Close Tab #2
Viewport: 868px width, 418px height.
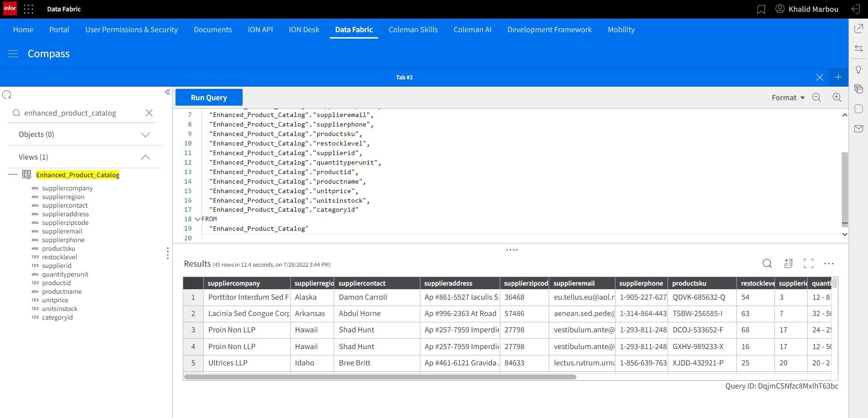pos(819,77)
